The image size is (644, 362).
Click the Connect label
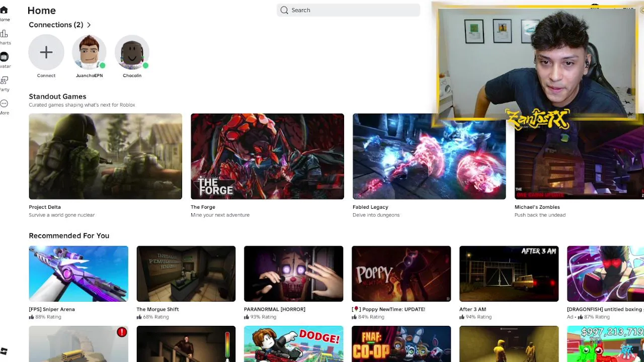tap(46, 75)
